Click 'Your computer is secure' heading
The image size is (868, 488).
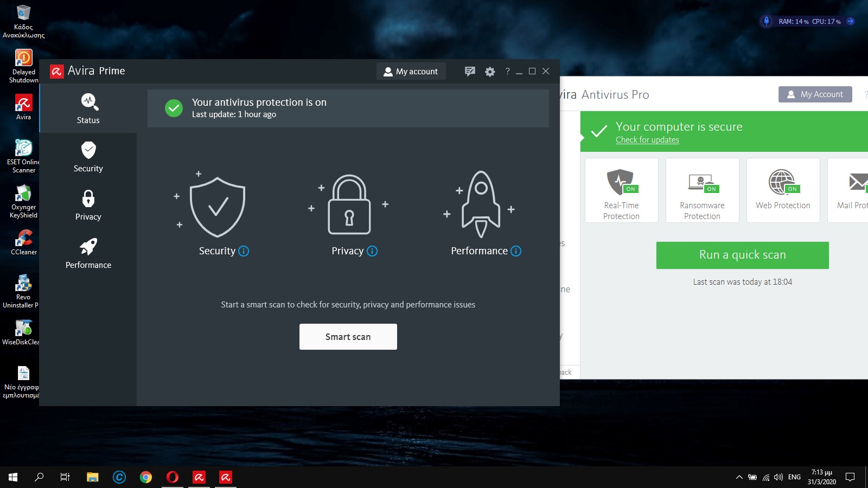pyautogui.click(x=679, y=127)
